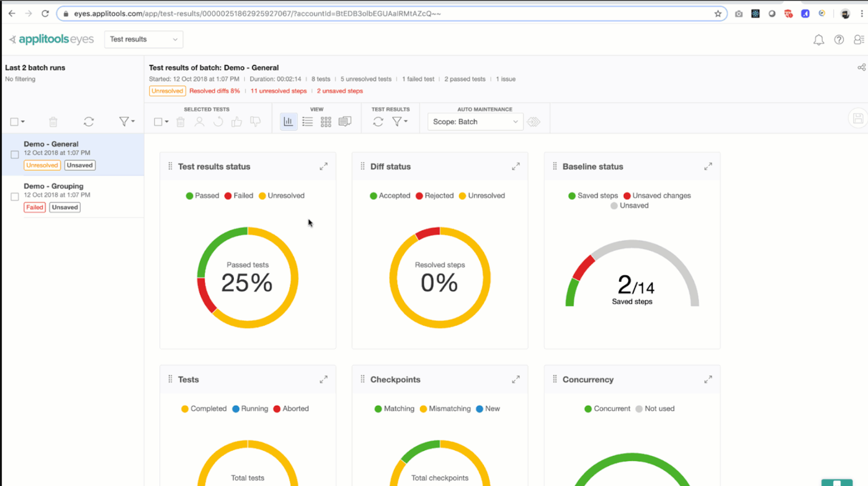Assign selected tests using person icon

click(x=200, y=122)
